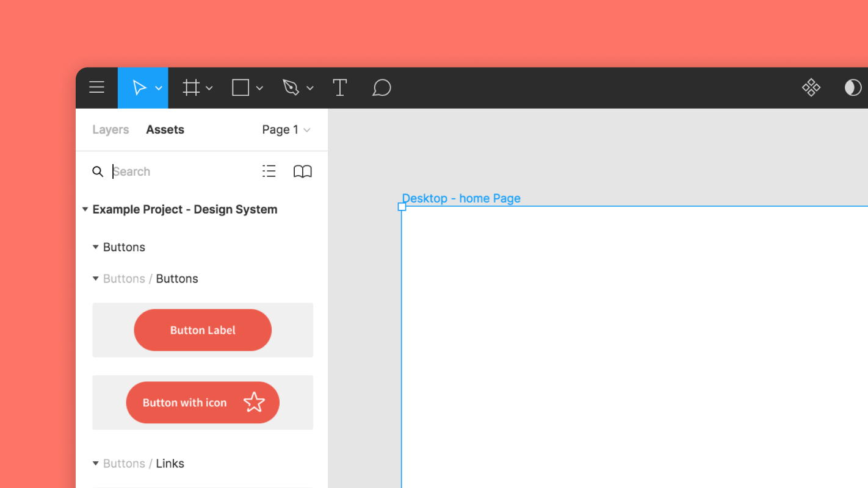Select the Comment tool
The height and width of the screenshot is (488, 868).
pos(382,88)
